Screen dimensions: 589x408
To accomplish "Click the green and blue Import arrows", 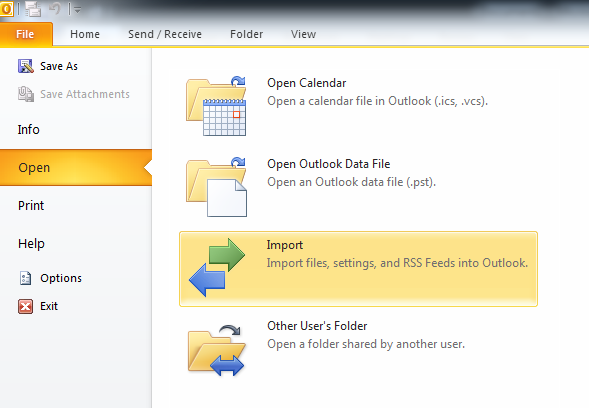I will pyautogui.click(x=217, y=267).
